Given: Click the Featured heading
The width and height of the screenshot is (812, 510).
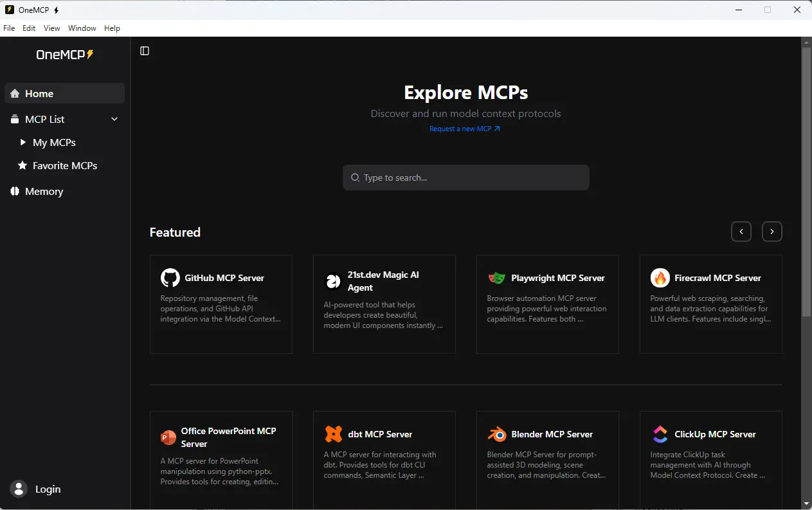Looking at the screenshot, I should coord(175,232).
